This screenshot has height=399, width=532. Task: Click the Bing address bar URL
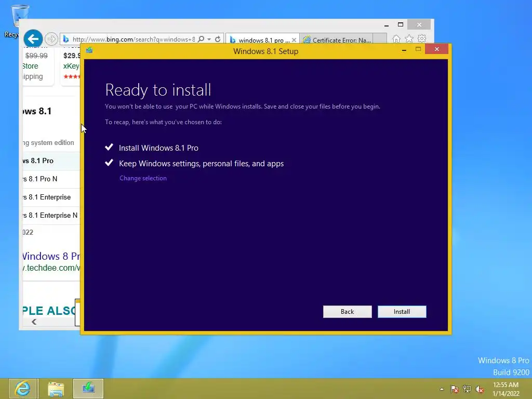coord(134,39)
